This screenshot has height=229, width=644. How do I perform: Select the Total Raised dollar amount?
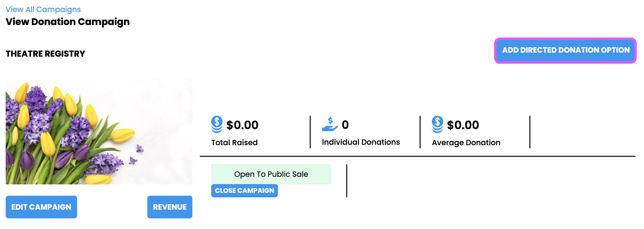pos(242,125)
